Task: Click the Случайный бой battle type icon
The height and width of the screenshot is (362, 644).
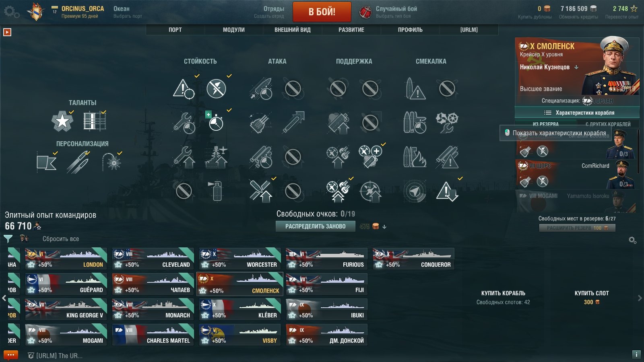Action: [x=365, y=12]
